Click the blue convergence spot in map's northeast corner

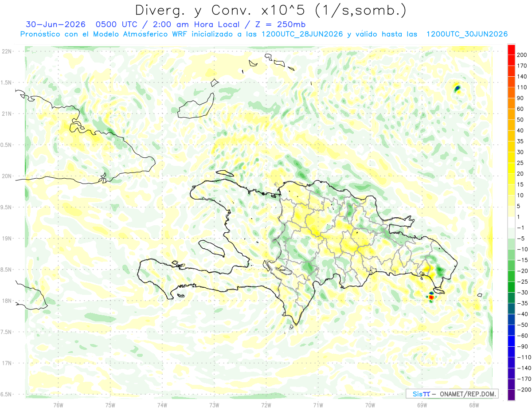click(x=458, y=88)
